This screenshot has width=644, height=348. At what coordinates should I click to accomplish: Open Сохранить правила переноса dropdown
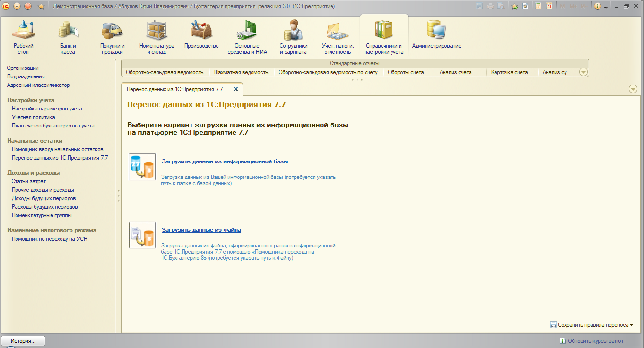click(x=592, y=325)
